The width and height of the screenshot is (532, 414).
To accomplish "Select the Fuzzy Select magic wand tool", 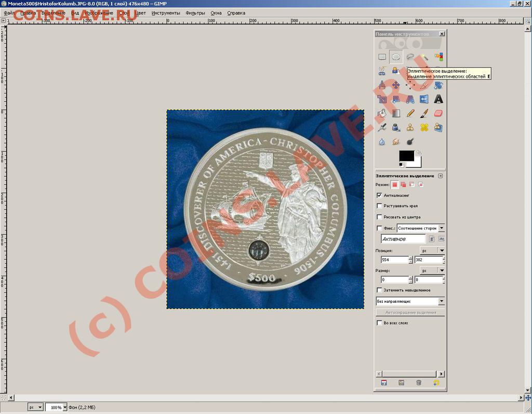I will point(424,57).
